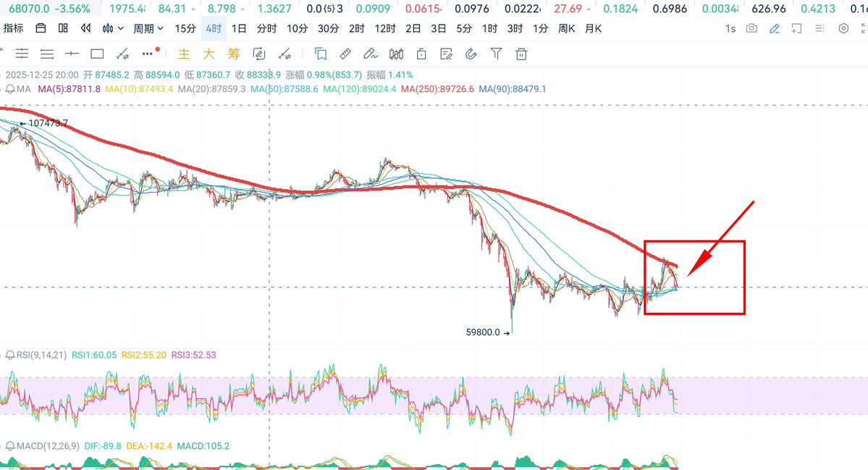
Task: Click the single-pane layout icon
Action: [x=41, y=28]
